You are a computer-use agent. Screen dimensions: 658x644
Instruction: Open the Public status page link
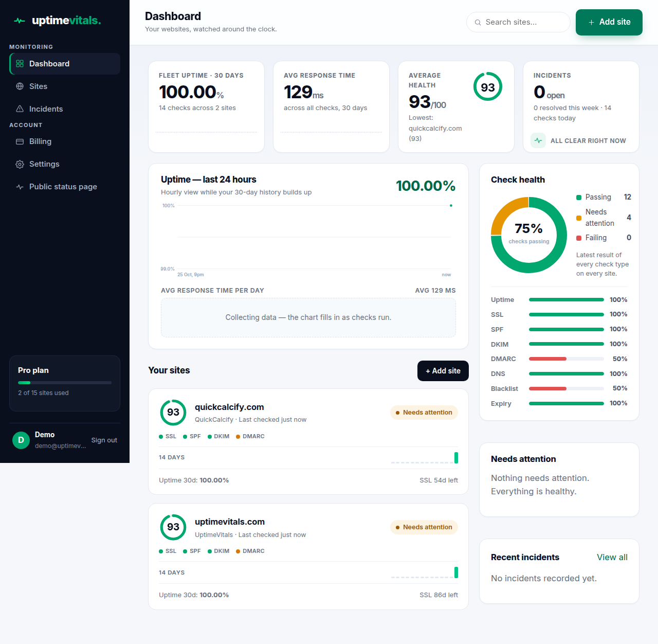click(65, 187)
